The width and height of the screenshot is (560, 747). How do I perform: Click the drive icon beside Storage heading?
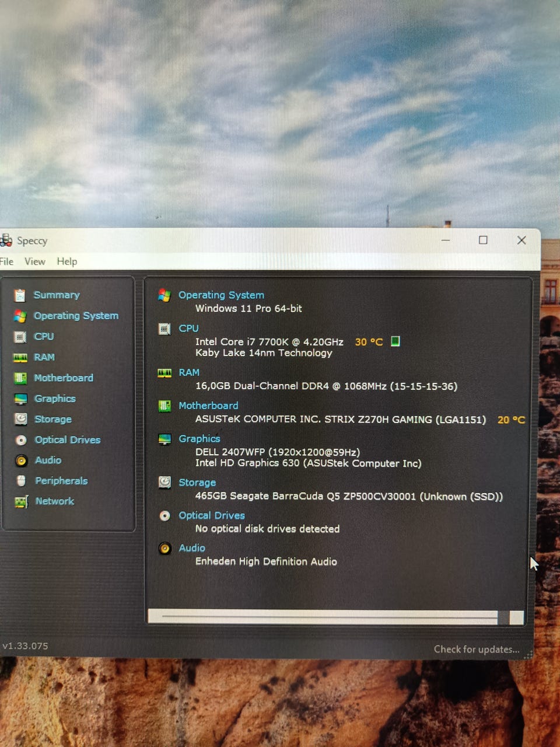(164, 482)
